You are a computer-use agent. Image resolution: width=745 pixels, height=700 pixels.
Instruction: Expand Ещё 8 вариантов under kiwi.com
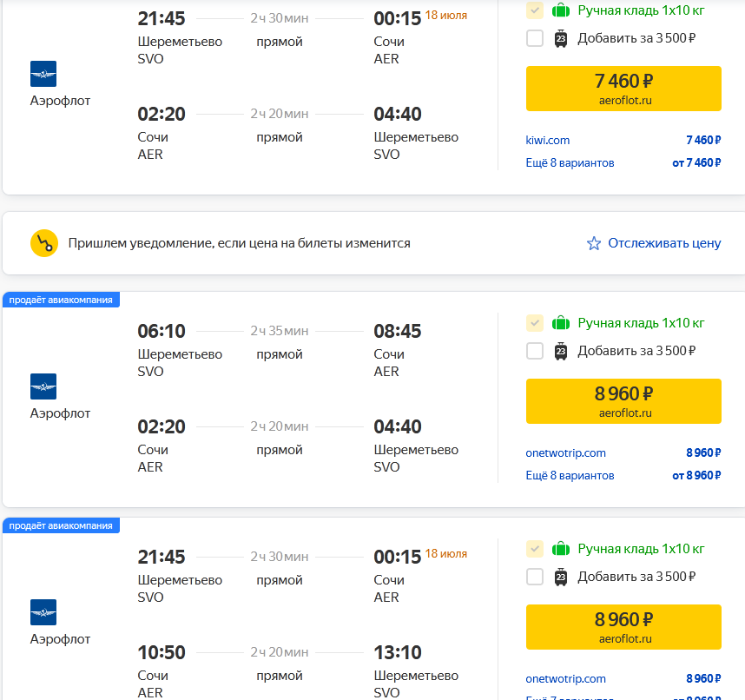tap(570, 162)
